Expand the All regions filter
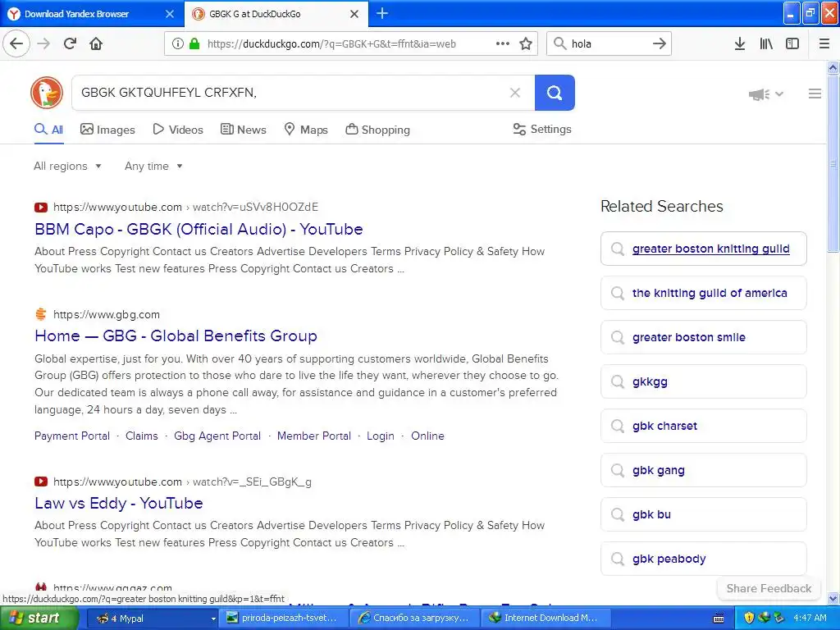Viewport: 840px width, 630px height. (x=67, y=166)
